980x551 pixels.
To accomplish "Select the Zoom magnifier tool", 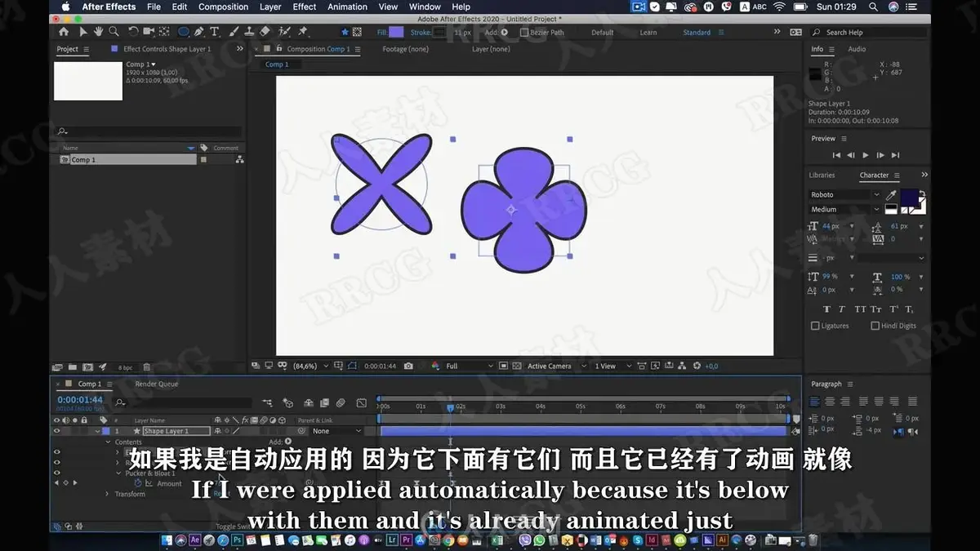I will [114, 32].
